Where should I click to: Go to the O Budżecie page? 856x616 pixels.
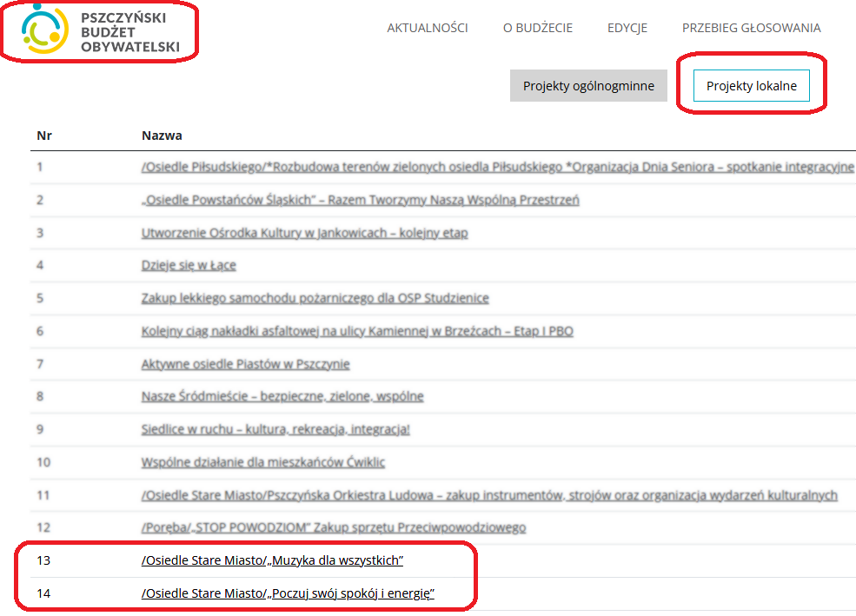[x=537, y=28]
